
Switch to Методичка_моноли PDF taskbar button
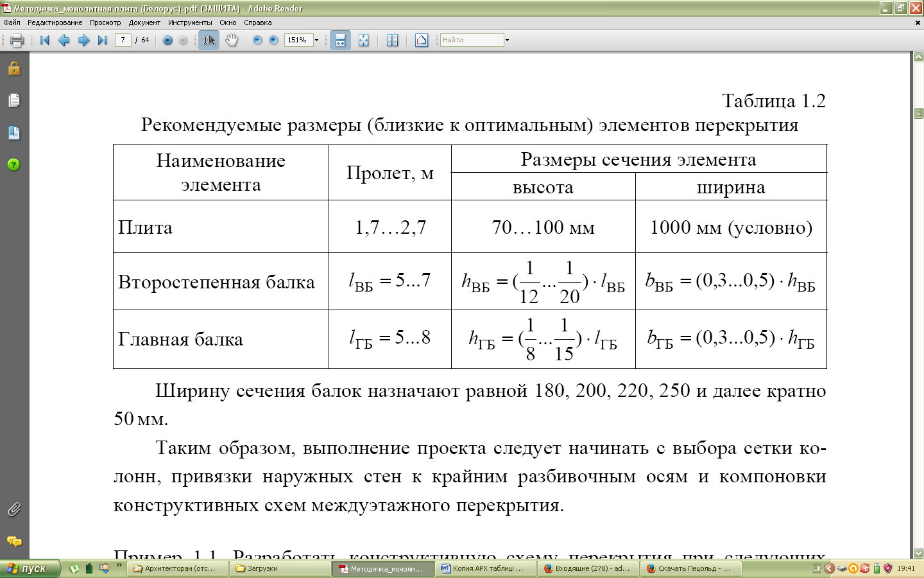click(x=384, y=568)
